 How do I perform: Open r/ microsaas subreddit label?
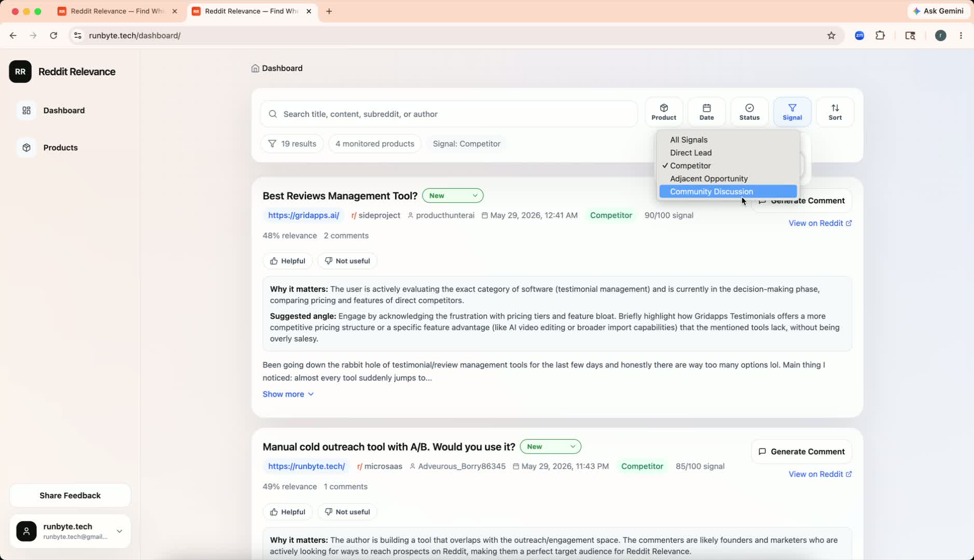click(380, 466)
